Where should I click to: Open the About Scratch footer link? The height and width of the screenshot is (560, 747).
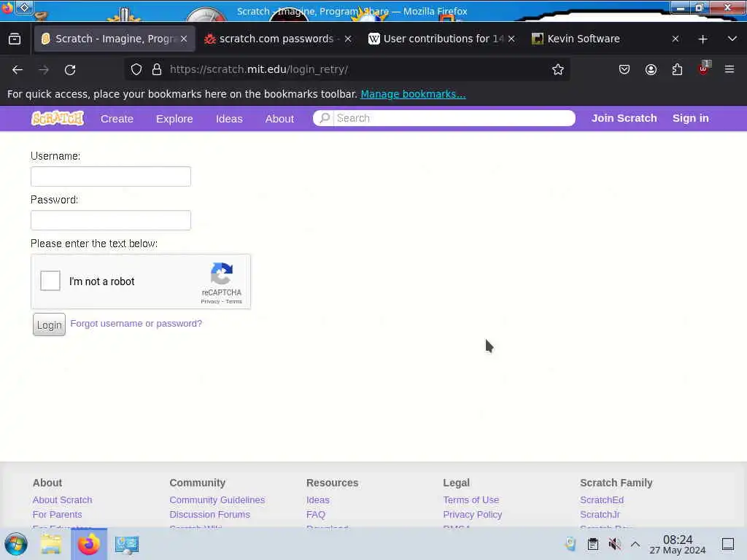coord(63,500)
